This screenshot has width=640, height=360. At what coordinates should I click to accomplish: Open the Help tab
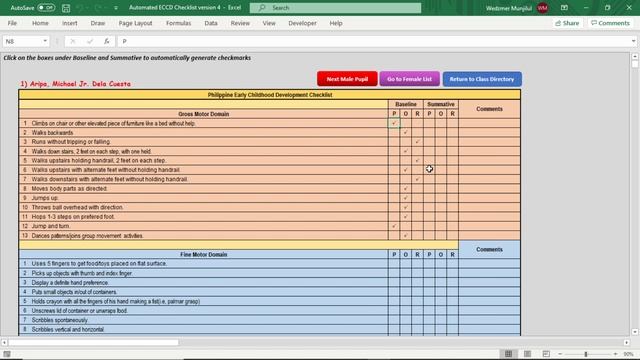coord(336,23)
